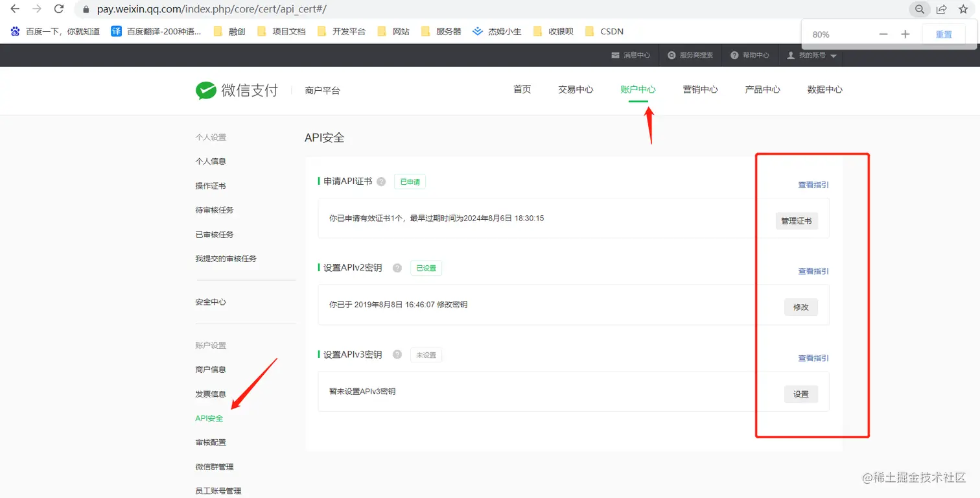Image resolution: width=980 pixels, height=498 pixels.
Task: Reset zoom with the 重置 button
Action: 944,34
